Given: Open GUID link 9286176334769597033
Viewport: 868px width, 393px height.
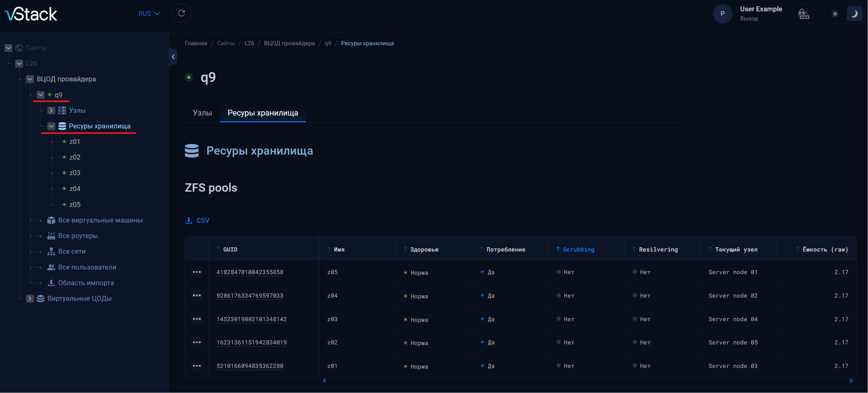Looking at the screenshot, I should 250,296.
